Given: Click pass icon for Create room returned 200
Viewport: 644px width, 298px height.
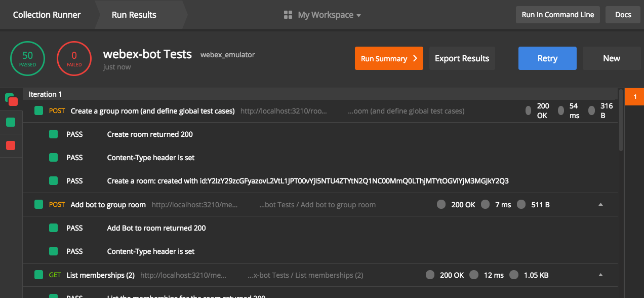Looking at the screenshot, I should pyautogui.click(x=53, y=134).
